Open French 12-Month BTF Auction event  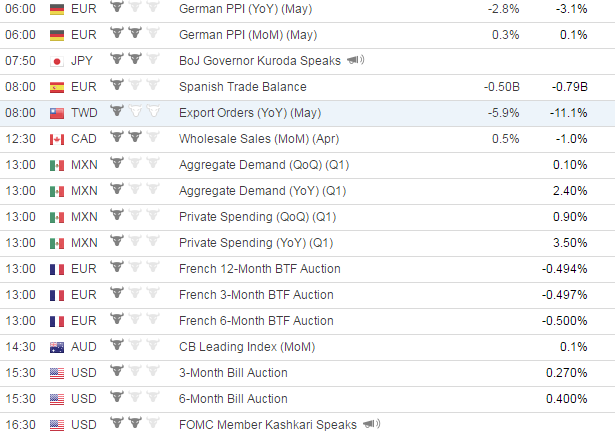[x=260, y=269]
